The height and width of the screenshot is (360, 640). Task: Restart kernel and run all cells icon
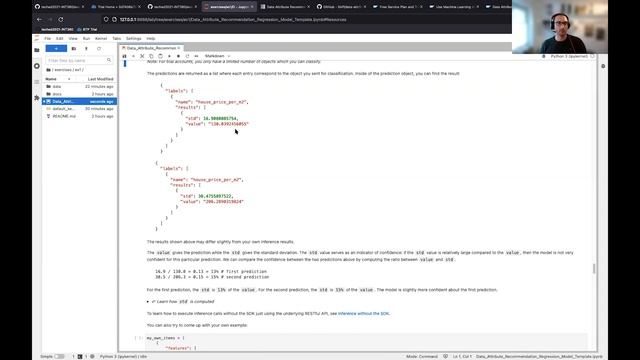click(x=196, y=56)
